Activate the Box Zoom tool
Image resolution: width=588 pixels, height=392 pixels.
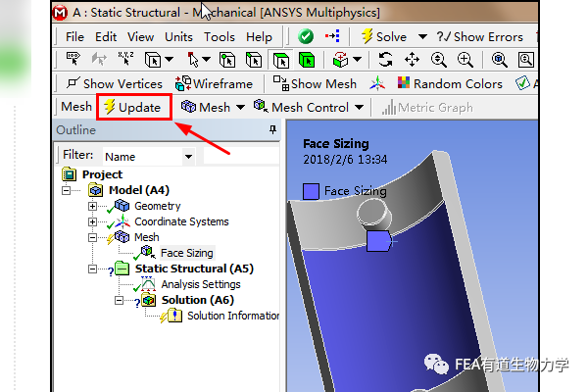(x=465, y=60)
